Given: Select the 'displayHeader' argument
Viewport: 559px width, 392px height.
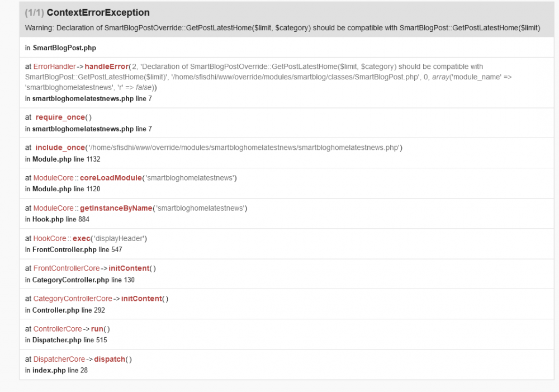Looking at the screenshot, I should (x=119, y=238).
